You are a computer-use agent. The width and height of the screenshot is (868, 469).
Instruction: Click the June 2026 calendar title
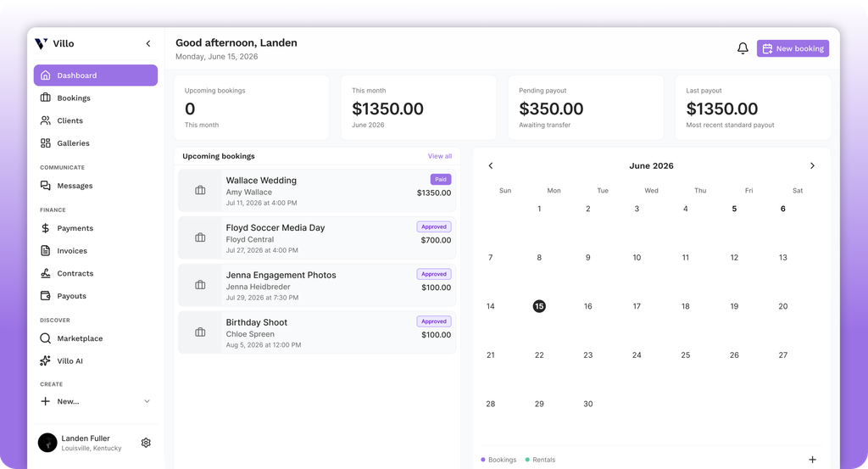pos(652,165)
